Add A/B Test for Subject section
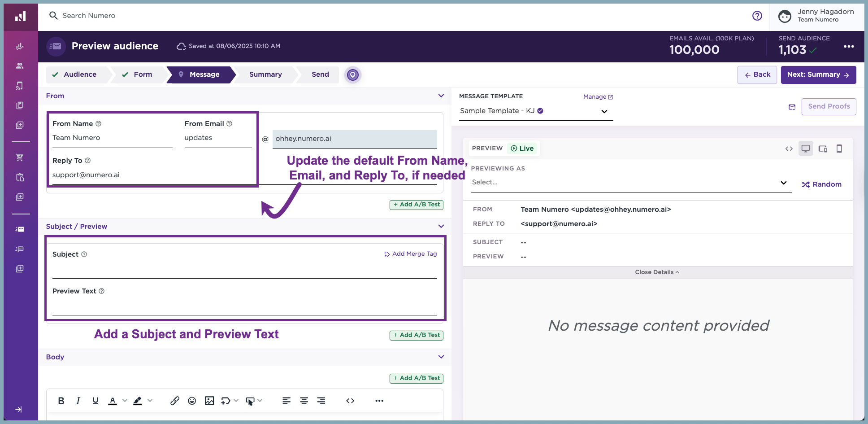The image size is (868, 424). (x=417, y=335)
